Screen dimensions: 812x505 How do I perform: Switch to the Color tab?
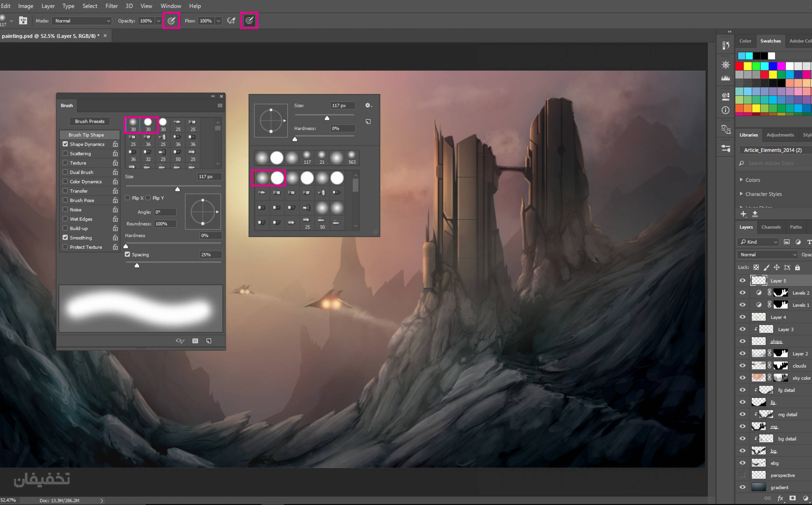745,41
